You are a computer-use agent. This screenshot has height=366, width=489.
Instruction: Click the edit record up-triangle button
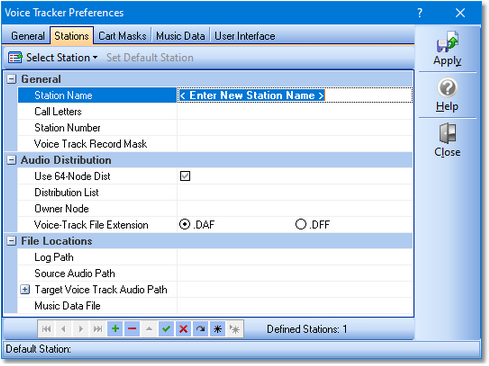pos(149,329)
